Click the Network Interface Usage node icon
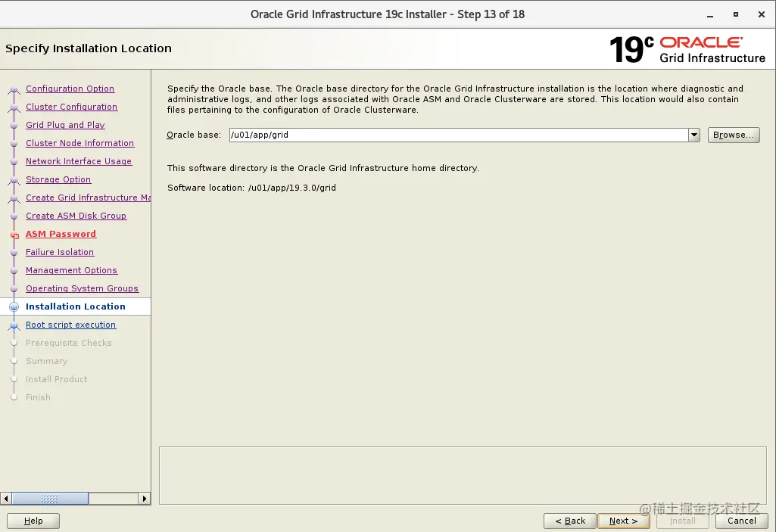The height and width of the screenshot is (532, 776). (14, 162)
